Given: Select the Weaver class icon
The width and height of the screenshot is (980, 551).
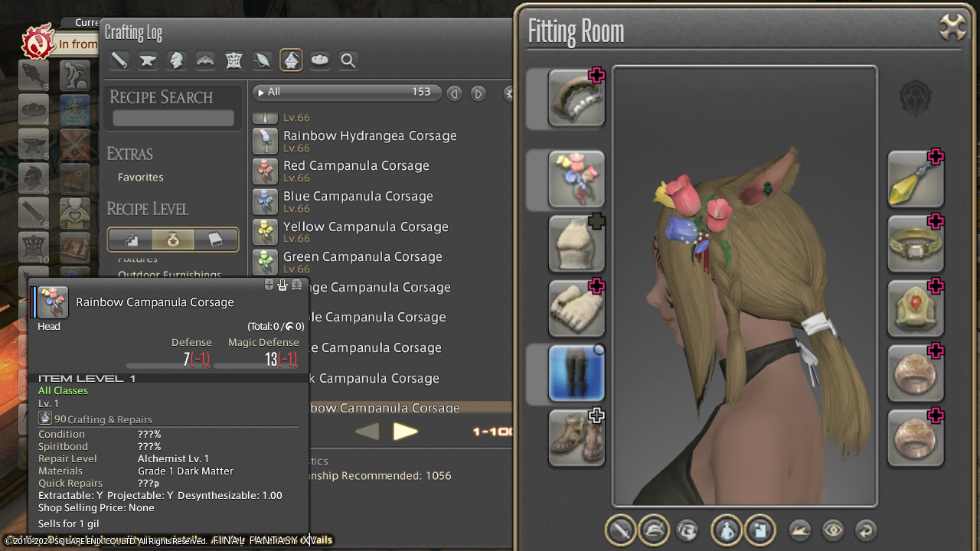Looking at the screenshot, I should click(x=262, y=60).
